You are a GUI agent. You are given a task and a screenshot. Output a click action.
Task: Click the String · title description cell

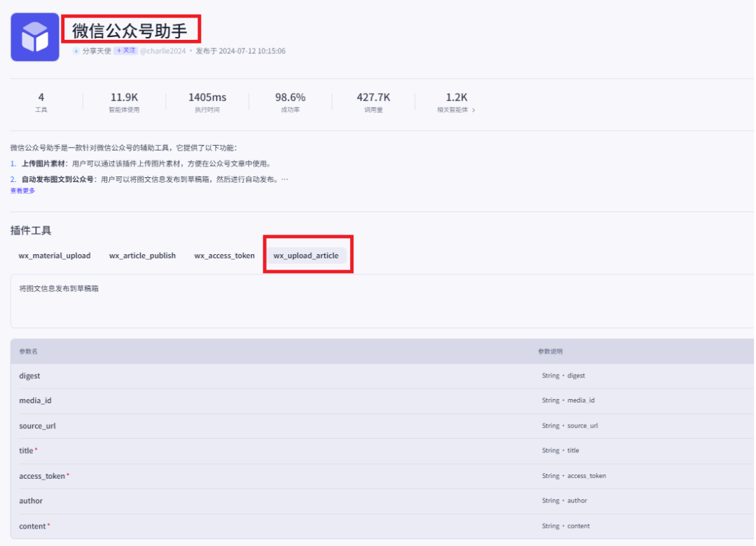click(x=560, y=451)
